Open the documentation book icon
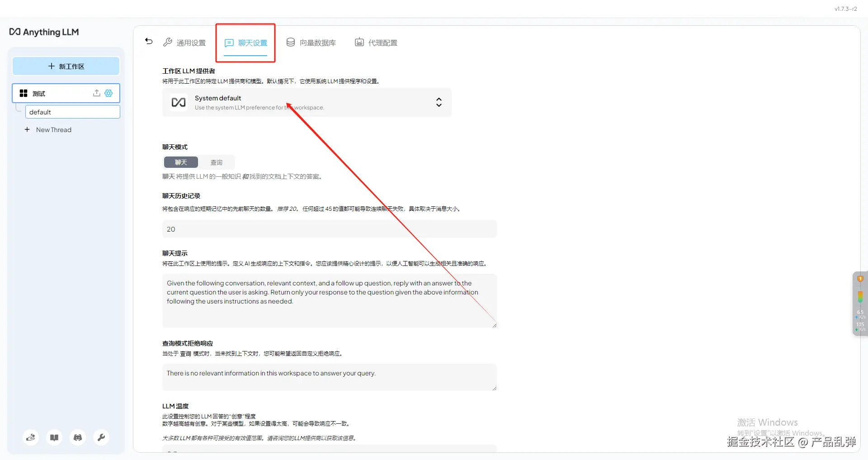The height and width of the screenshot is (460, 868). [54, 437]
